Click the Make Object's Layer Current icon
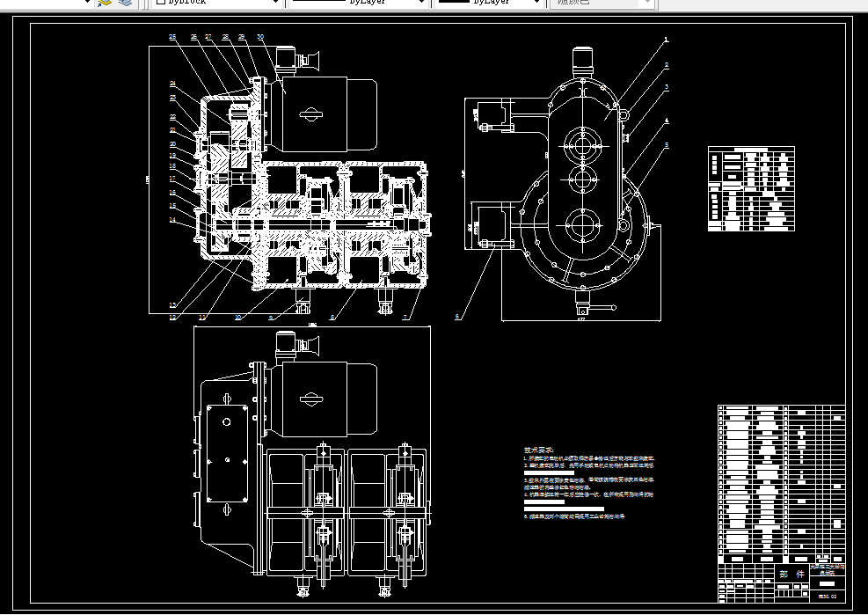Viewport: 868px width, 615px height. coord(105,3)
